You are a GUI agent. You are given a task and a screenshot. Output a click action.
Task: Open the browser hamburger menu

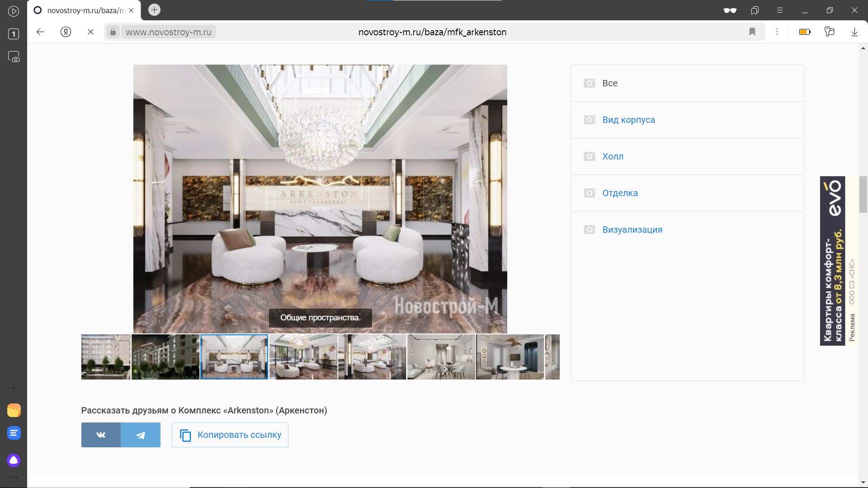pos(779,10)
